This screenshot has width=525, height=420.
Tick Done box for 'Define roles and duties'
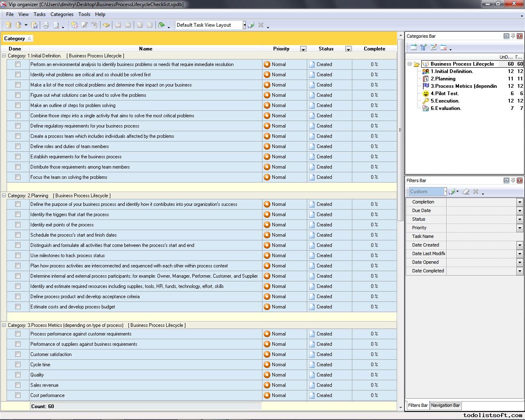pyautogui.click(x=18, y=146)
